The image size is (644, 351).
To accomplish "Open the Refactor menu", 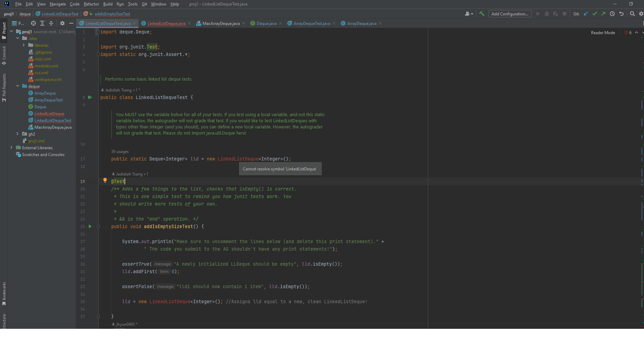I will (91, 4).
